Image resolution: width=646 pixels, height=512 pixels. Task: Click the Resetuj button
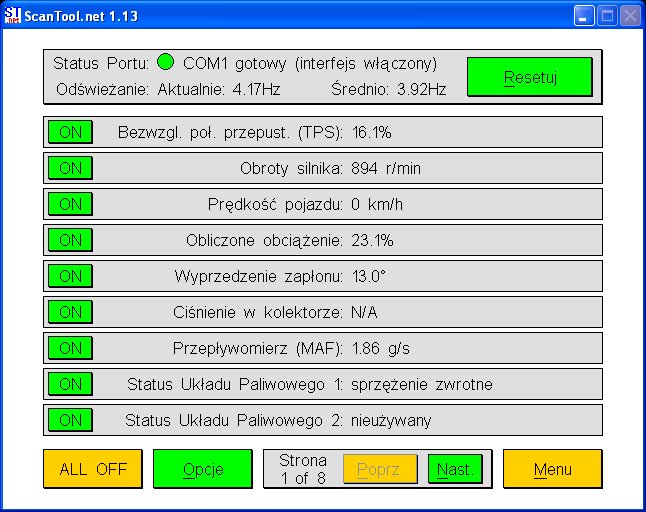pyautogui.click(x=530, y=77)
